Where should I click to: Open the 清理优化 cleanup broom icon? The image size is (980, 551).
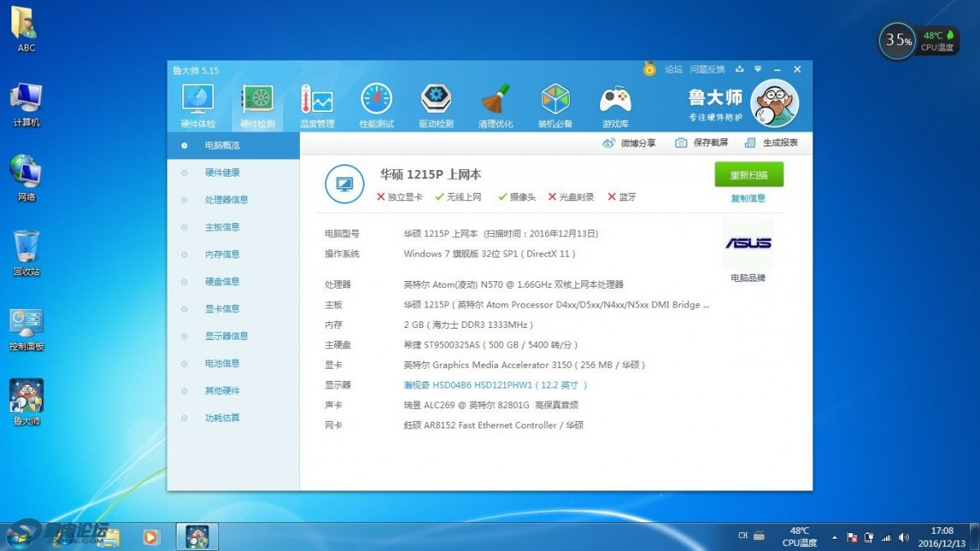click(x=495, y=106)
